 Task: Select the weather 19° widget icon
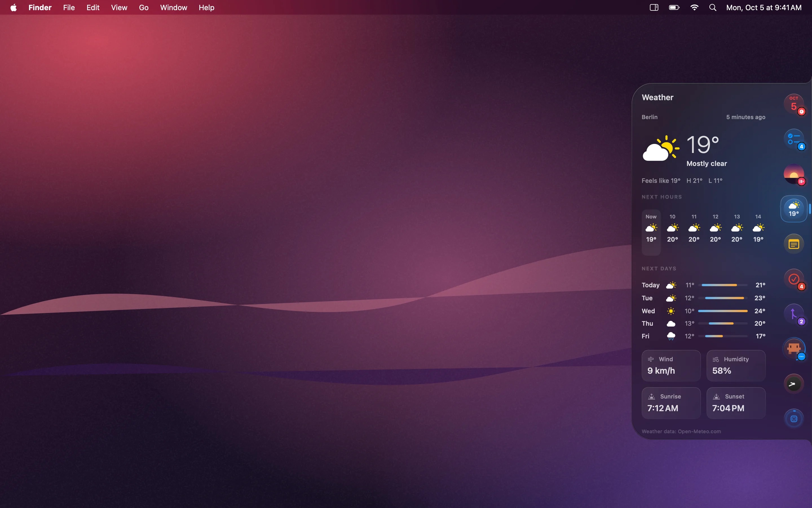pyautogui.click(x=794, y=209)
